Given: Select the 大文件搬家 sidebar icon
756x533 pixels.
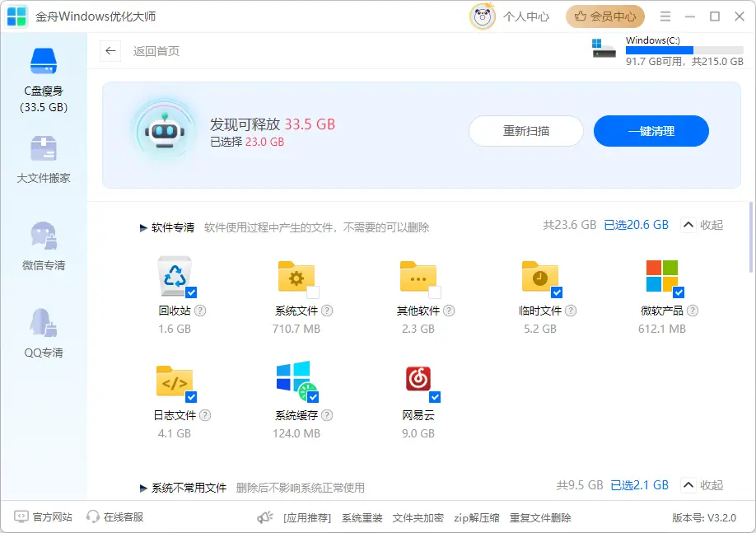Looking at the screenshot, I should coord(44,157).
